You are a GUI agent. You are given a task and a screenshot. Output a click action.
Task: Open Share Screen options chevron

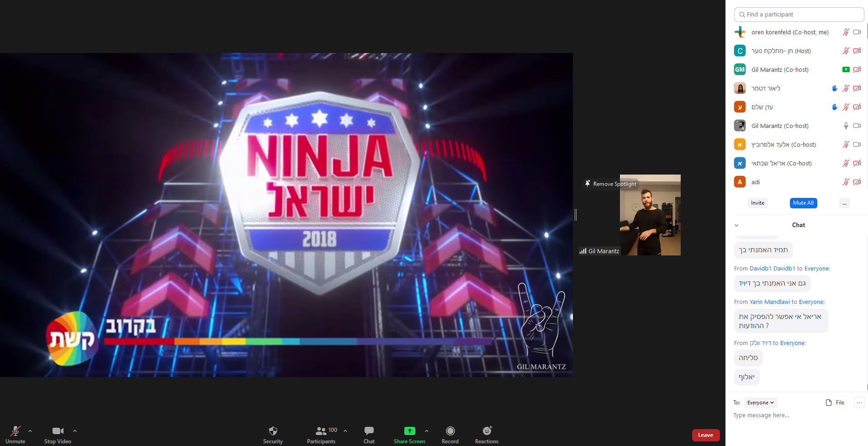[427, 431]
